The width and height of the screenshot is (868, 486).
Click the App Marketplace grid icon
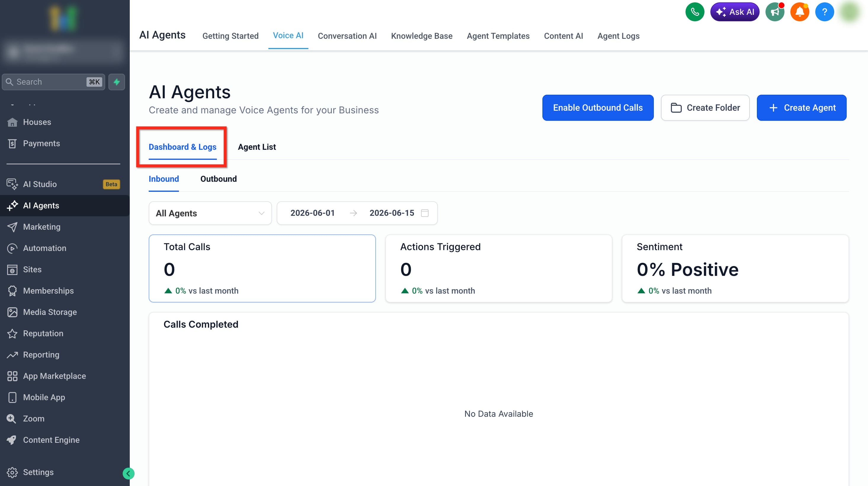12,376
